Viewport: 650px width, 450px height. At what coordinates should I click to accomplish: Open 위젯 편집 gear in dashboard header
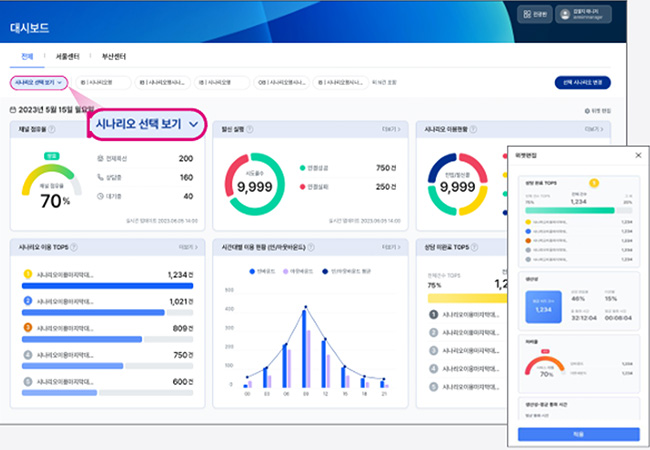[x=586, y=110]
